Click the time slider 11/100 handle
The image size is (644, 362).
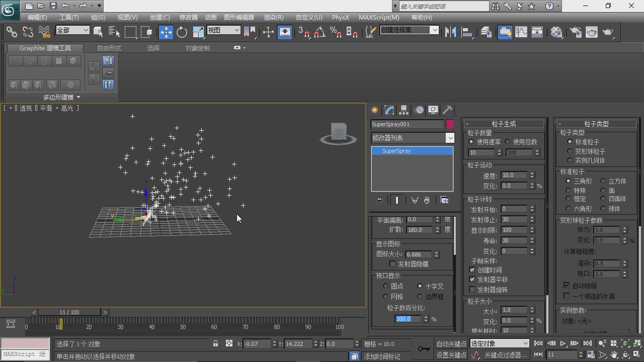[x=69, y=312]
